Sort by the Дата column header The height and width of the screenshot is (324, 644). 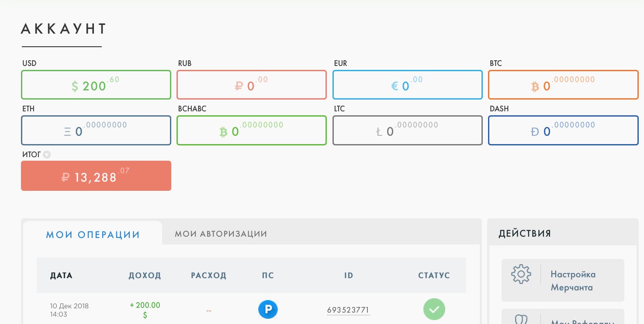[62, 276]
